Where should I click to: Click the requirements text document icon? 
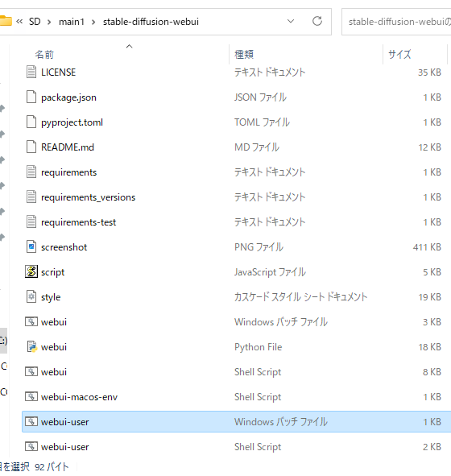point(31,172)
